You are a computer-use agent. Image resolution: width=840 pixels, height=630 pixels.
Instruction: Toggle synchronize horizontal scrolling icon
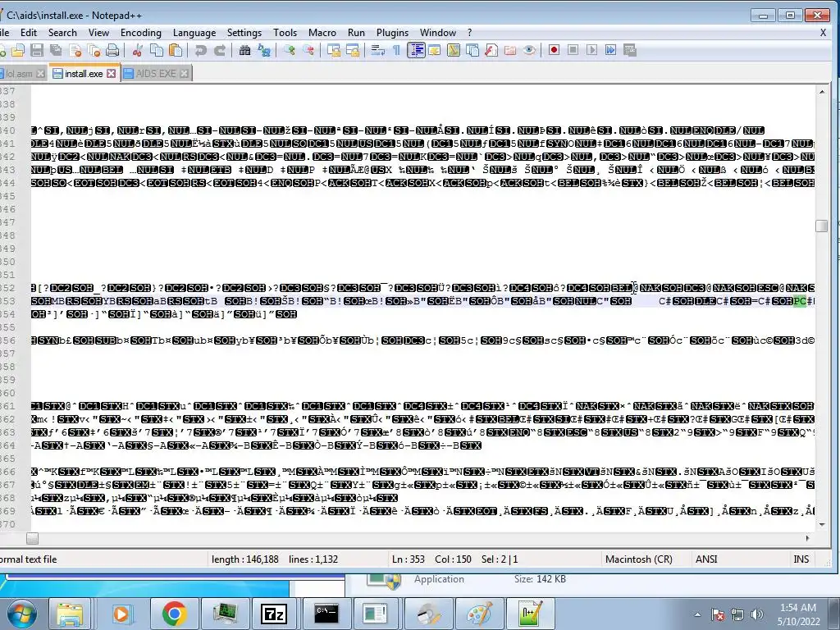(x=353, y=50)
